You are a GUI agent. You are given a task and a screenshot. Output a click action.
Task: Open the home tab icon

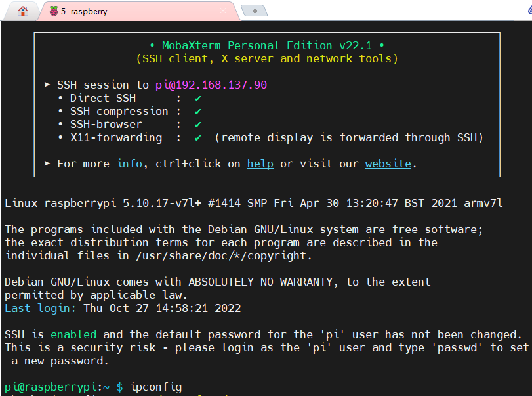click(23, 11)
